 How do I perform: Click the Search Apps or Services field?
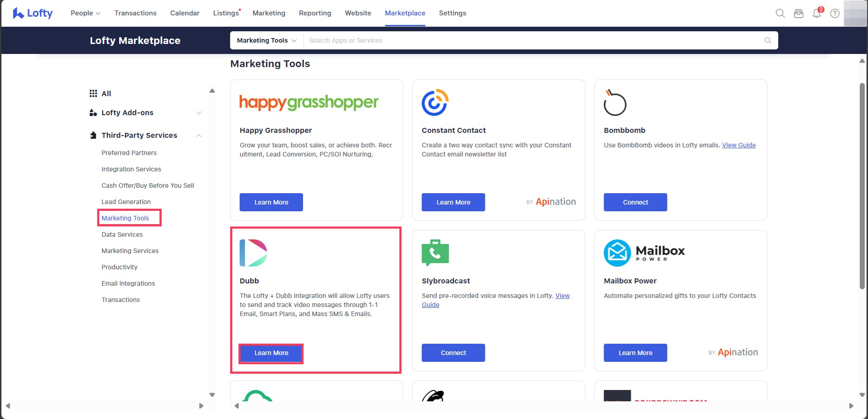click(x=535, y=40)
